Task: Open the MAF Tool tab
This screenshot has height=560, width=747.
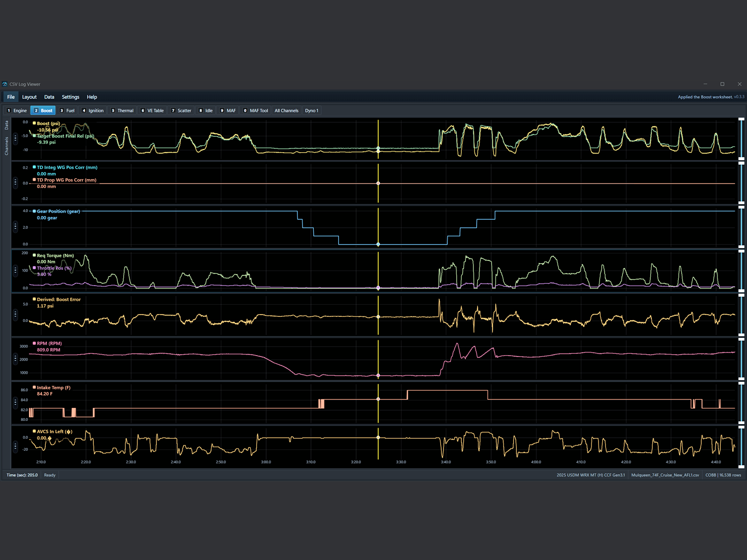Action: click(256, 111)
